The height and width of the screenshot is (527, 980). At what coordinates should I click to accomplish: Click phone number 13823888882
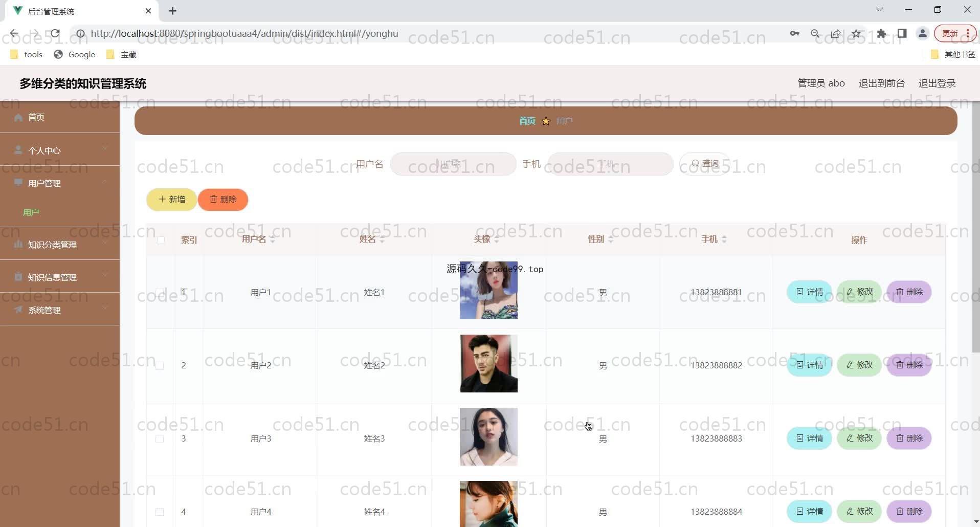coord(716,365)
